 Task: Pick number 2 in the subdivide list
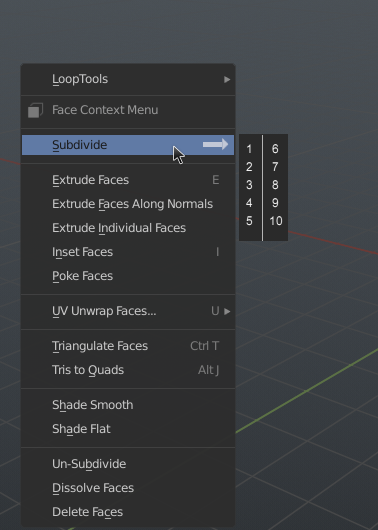coord(249,167)
